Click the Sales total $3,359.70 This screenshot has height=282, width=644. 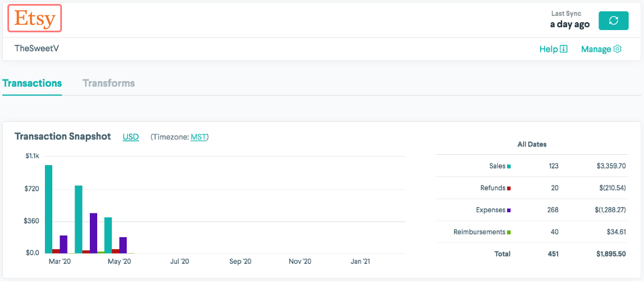pyautogui.click(x=610, y=166)
